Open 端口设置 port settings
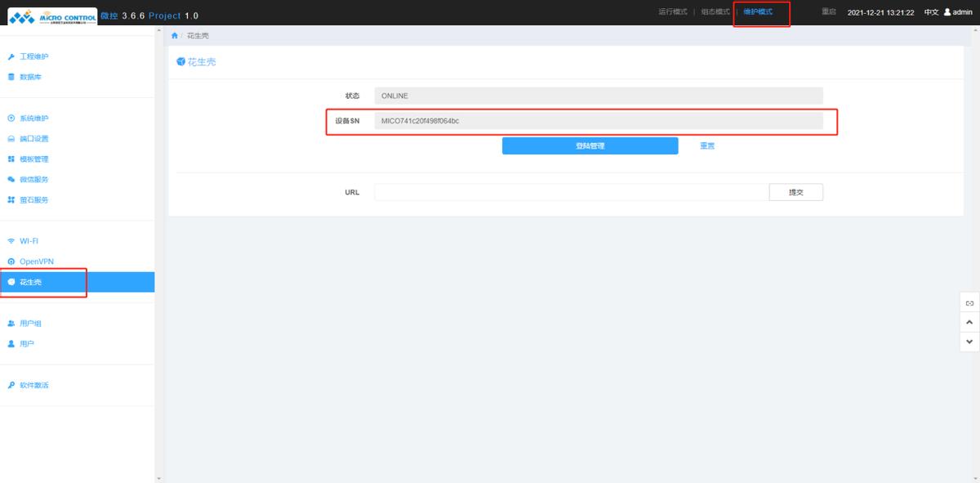 pyautogui.click(x=33, y=139)
